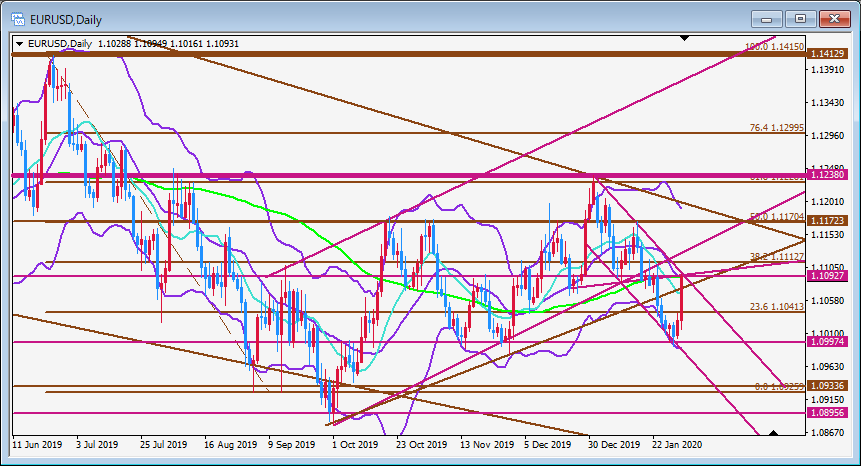The height and width of the screenshot is (466, 861).
Task: Select the 1.09974 magenta price label
Action: click(827, 341)
